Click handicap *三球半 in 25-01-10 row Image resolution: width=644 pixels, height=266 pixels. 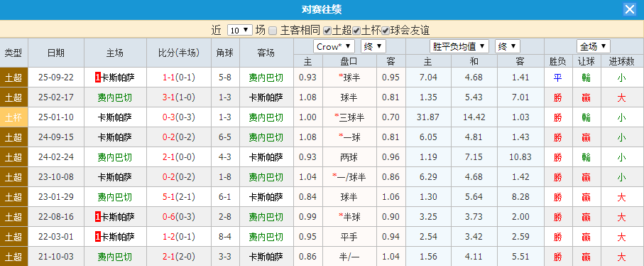(349, 117)
